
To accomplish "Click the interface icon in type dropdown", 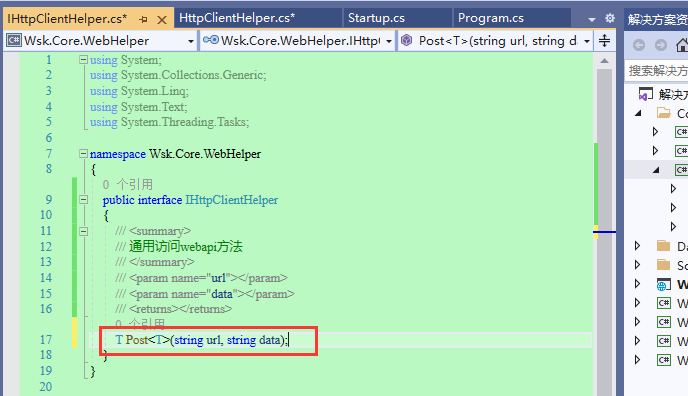I will (x=211, y=40).
